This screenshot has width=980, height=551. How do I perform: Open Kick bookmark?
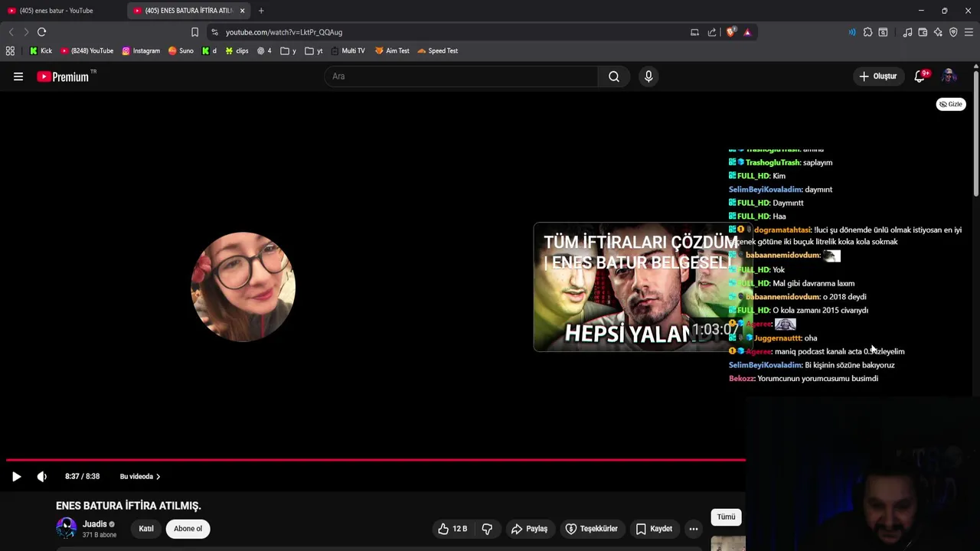click(41, 51)
